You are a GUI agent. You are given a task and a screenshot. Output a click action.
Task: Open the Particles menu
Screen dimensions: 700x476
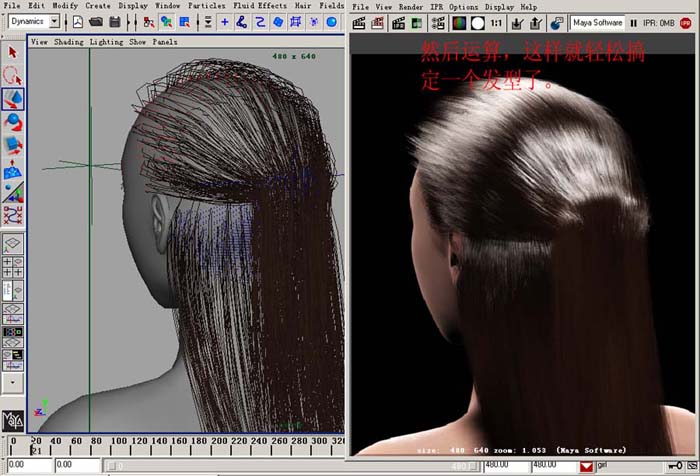tap(207, 5)
